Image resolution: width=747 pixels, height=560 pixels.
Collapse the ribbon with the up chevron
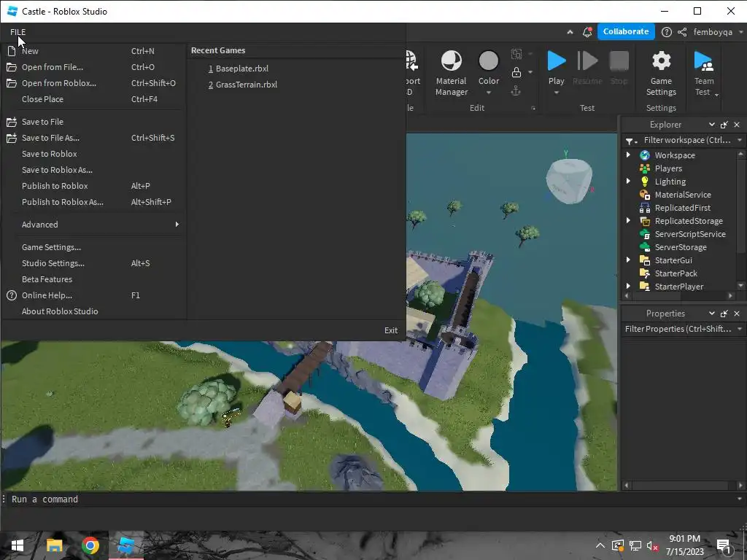570,32
